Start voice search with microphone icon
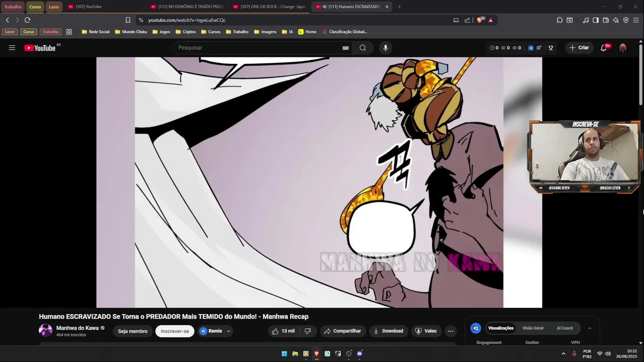Viewport: 644px width, 362px height. (x=385, y=48)
